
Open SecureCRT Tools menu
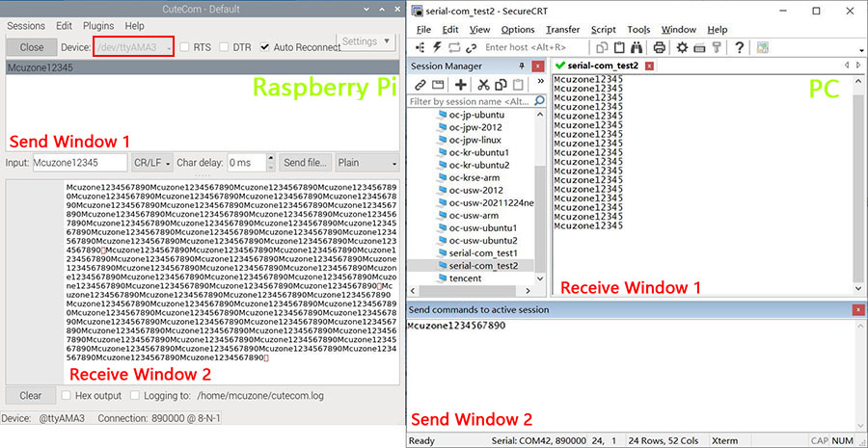638,29
